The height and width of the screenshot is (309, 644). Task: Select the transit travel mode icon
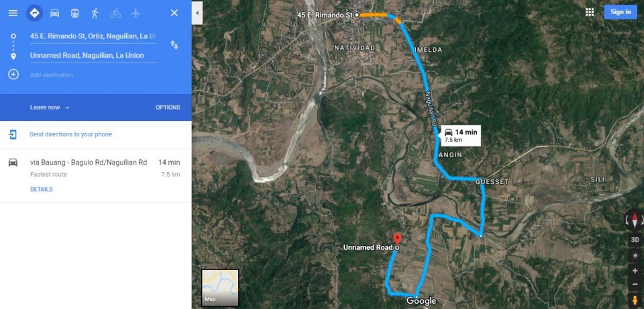tap(74, 13)
